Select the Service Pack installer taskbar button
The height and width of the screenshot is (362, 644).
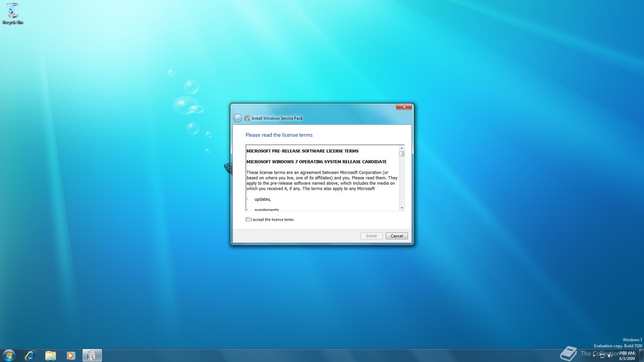click(92, 355)
